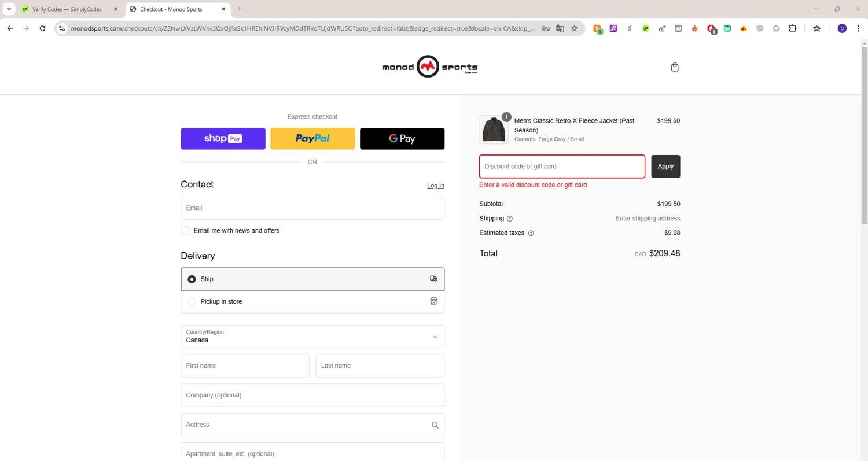Reload the checkout page

[42, 28]
